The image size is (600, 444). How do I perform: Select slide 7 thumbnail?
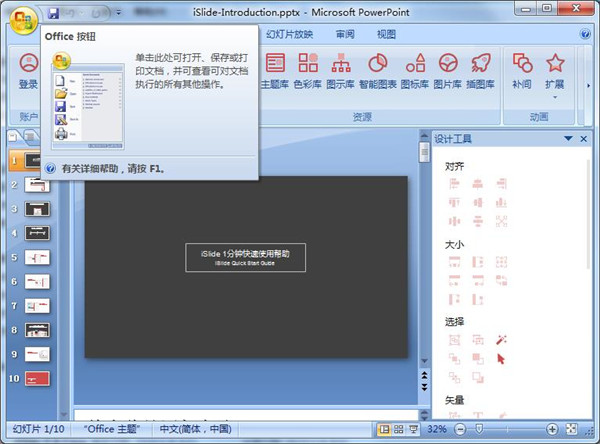37,306
